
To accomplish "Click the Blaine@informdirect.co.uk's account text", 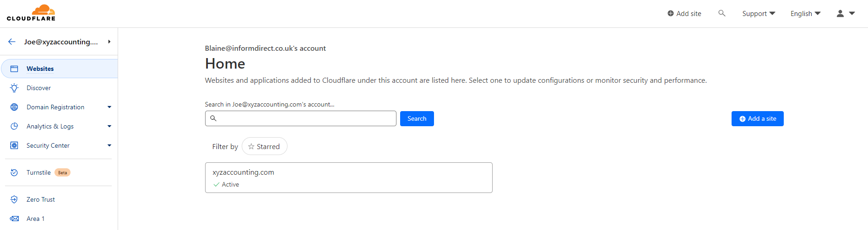I will 266,48.
